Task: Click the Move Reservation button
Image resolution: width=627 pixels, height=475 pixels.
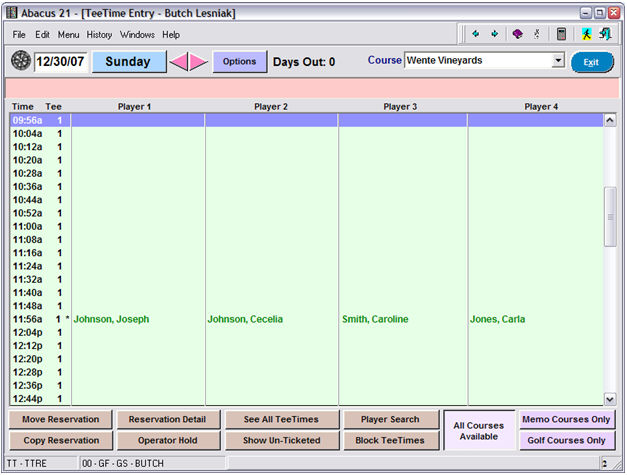Action: pos(60,420)
